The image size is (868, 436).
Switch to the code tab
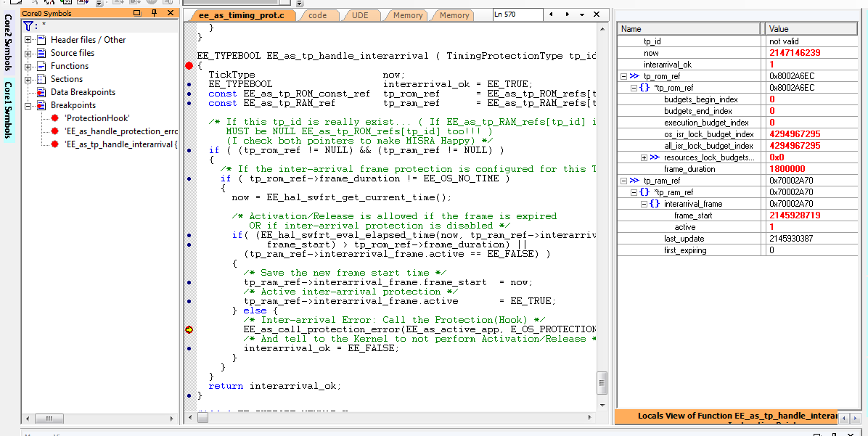(x=318, y=15)
